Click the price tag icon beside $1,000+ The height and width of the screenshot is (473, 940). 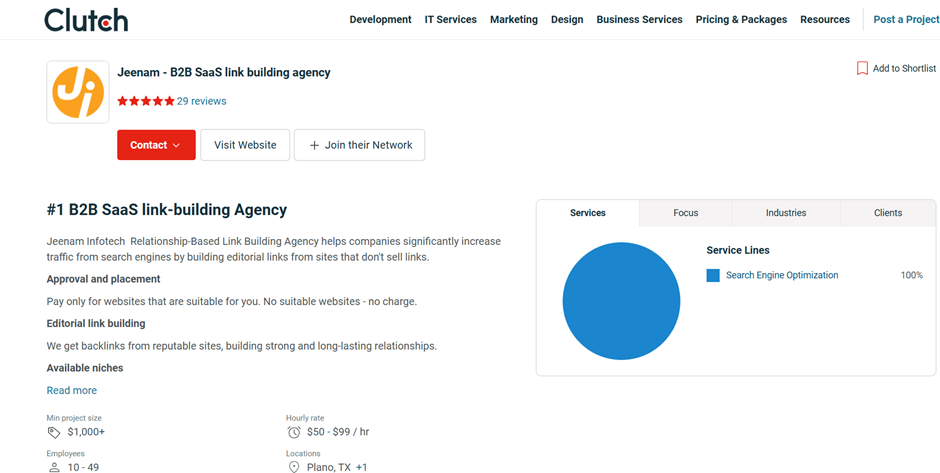[54, 432]
